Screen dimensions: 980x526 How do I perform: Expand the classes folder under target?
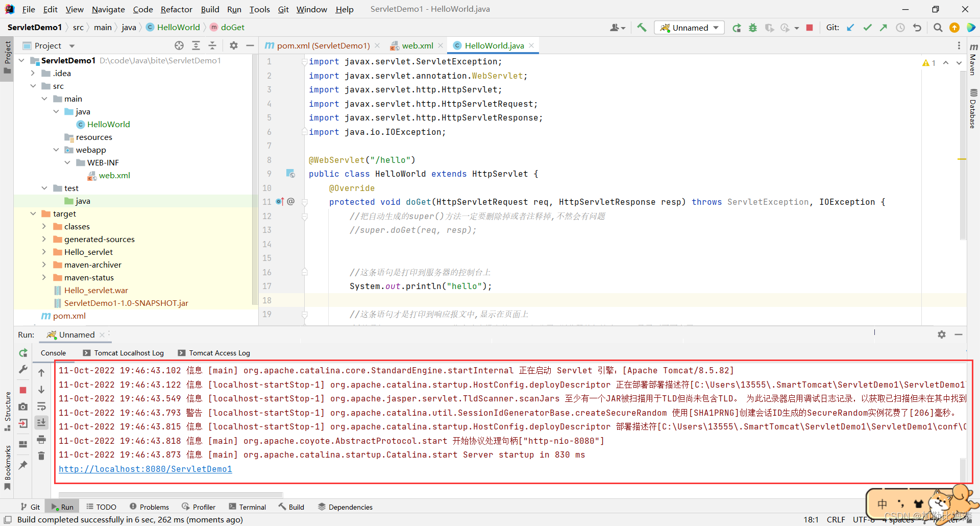(x=45, y=226)
